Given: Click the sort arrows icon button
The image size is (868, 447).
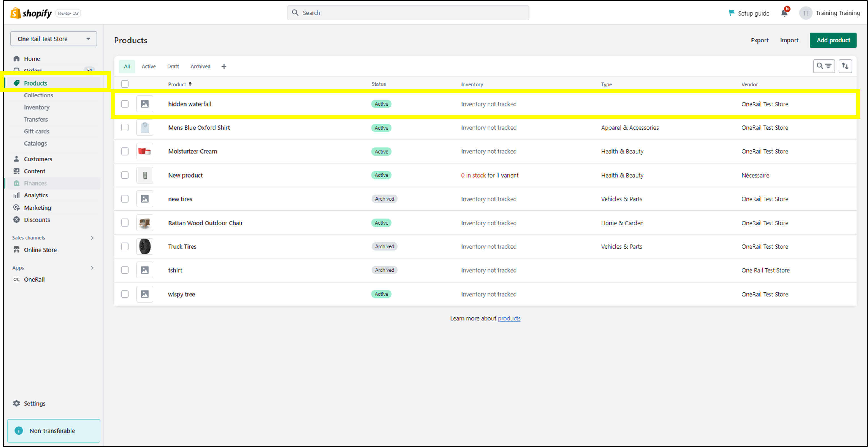Looking at the screenshot, I should [x=845, y=66].
